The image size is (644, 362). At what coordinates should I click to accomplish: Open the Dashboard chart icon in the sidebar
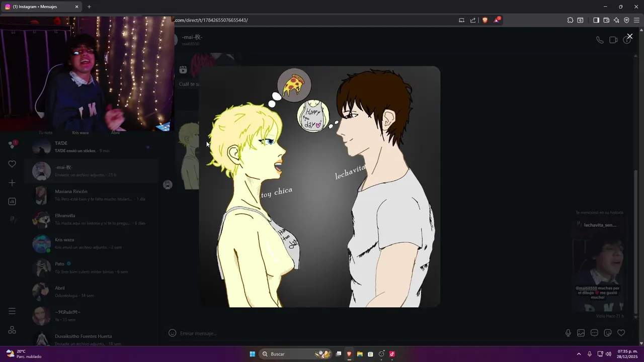pos(12,202)
